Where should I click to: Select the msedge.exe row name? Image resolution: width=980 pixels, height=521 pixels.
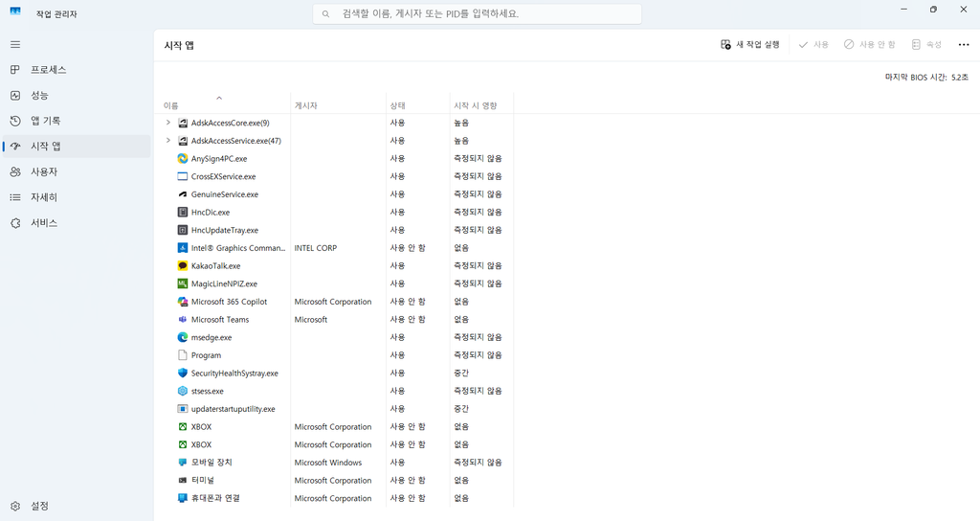(x=212, y=337)
